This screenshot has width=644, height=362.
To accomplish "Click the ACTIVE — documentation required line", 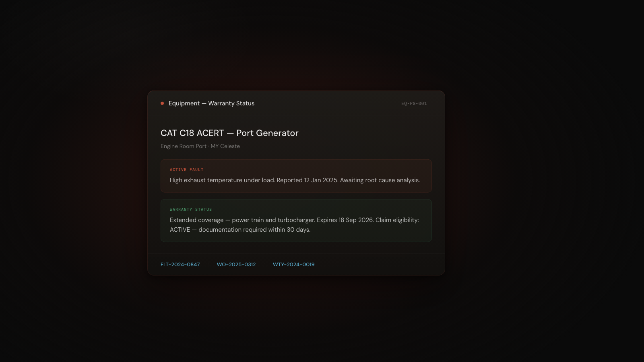I will 240,230.
